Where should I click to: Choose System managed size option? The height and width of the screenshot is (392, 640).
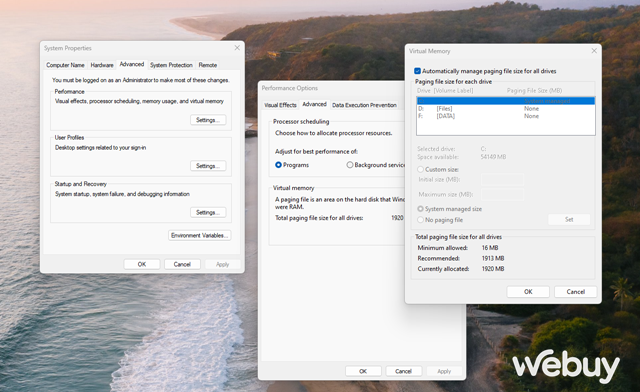(420, 209)
